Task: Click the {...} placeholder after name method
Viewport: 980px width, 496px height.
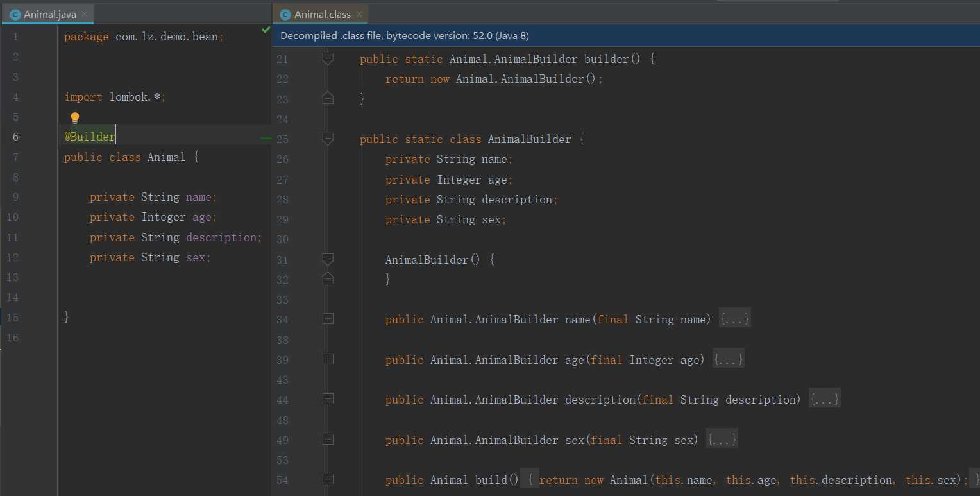Action: coord(734,319)
